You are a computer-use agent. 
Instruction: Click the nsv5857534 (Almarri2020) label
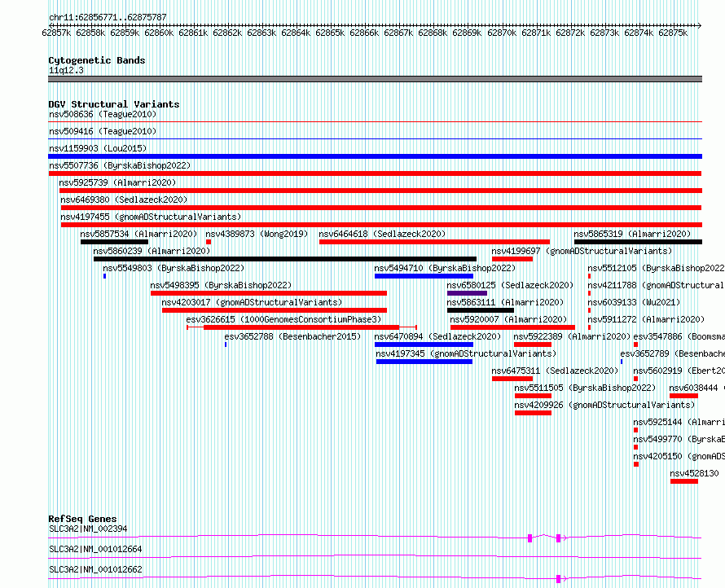[138, 234]
